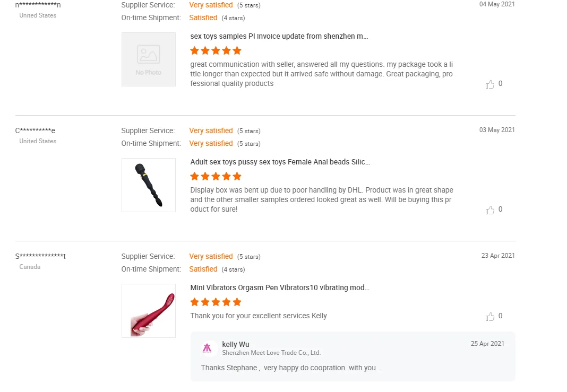Click the supplier logo beside kelly Wu
The width and height of the screenshot is (567, 392).
click(x=207, y=348)
